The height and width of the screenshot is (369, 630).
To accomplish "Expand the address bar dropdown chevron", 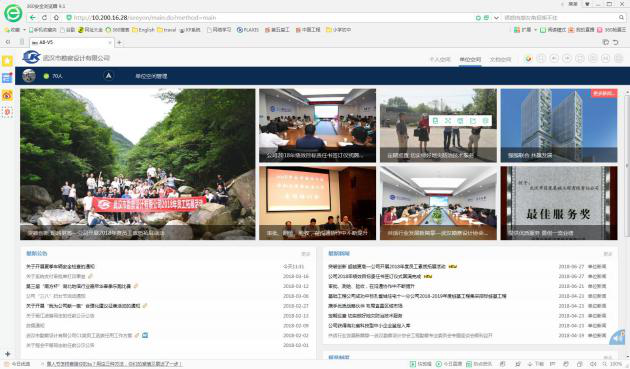I will click(x=496, y=18).
